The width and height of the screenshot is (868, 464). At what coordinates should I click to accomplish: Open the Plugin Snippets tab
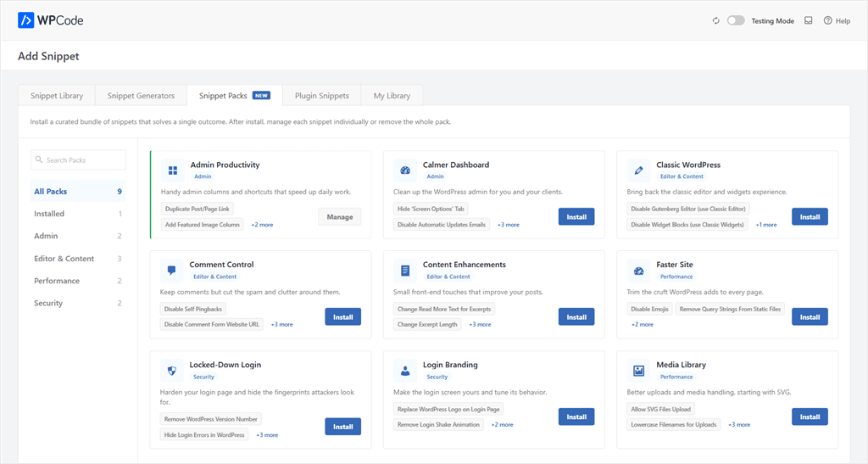(321, 95)
